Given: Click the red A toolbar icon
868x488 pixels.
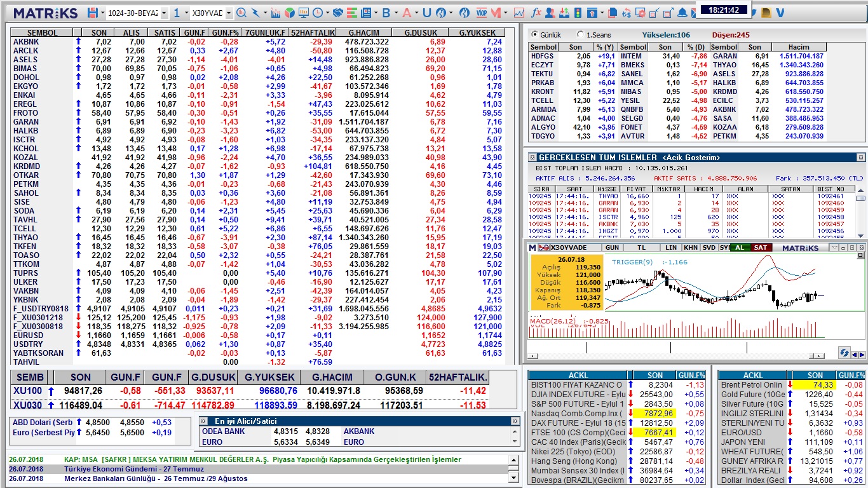Looking at the screenshot, I should point(406,13).
